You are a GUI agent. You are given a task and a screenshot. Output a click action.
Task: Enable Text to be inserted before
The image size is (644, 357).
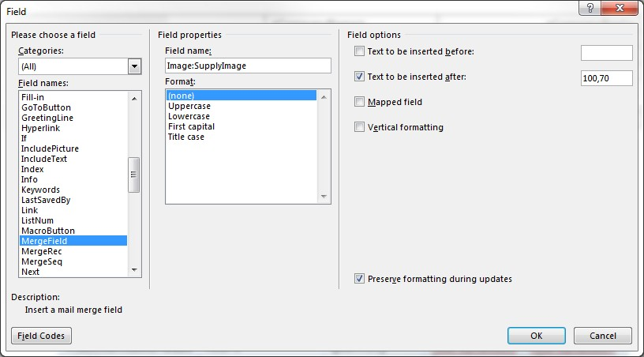(360, 52)
